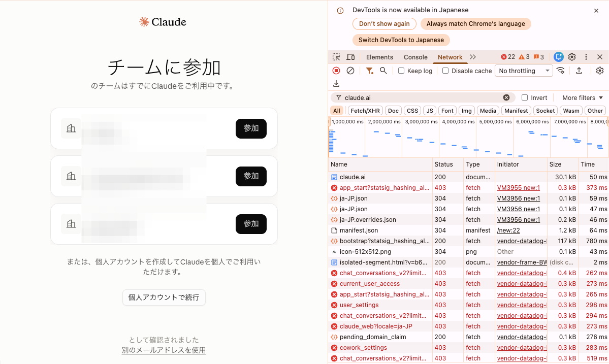Image resolution: width=609 pixels, height=364 pixels.
Task: Click the red error count 22
Action: pos(508,57)
